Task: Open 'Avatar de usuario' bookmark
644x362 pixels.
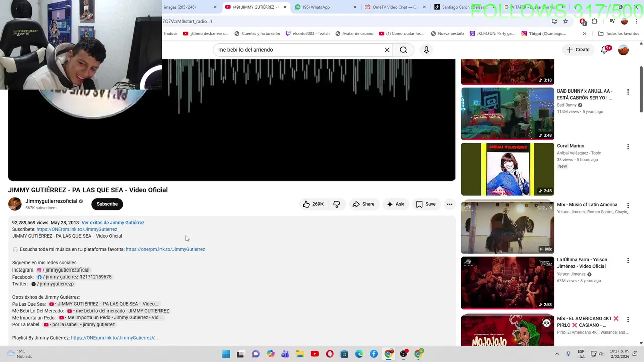Action: [354, 34]
